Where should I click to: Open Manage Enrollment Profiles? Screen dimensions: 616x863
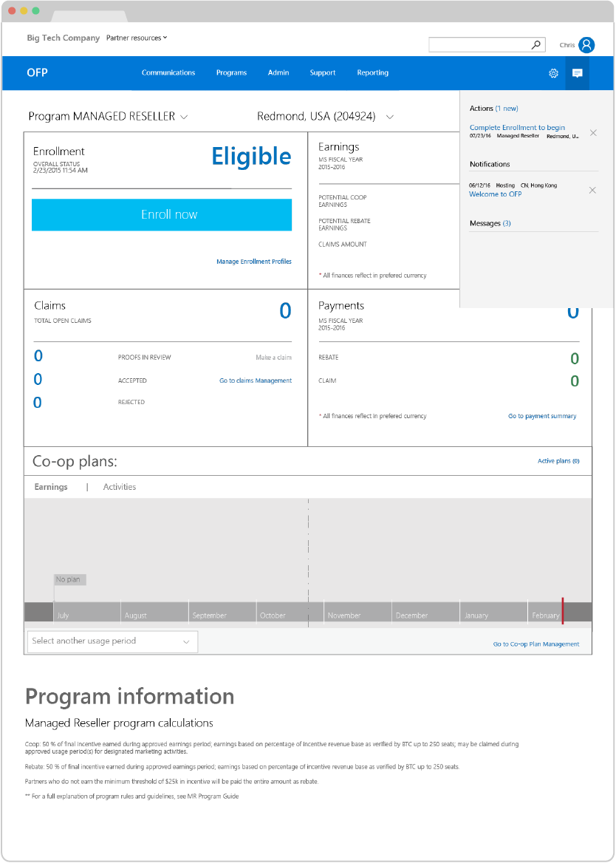click(x=254, y=262)
